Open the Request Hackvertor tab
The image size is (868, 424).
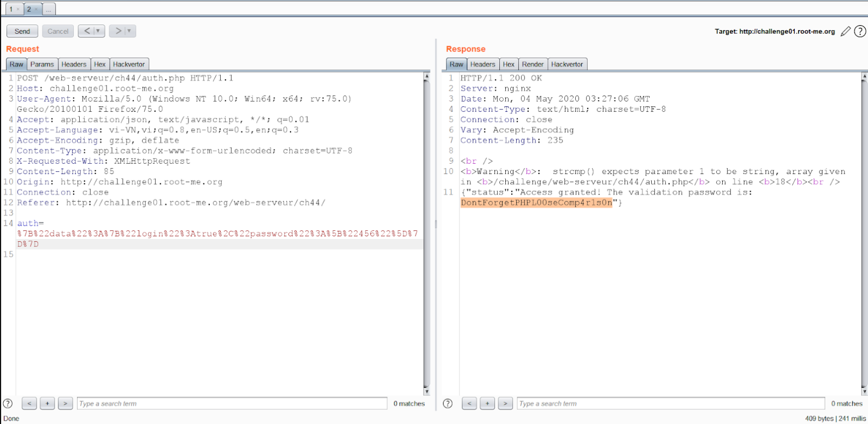click(x=129, y=64)
